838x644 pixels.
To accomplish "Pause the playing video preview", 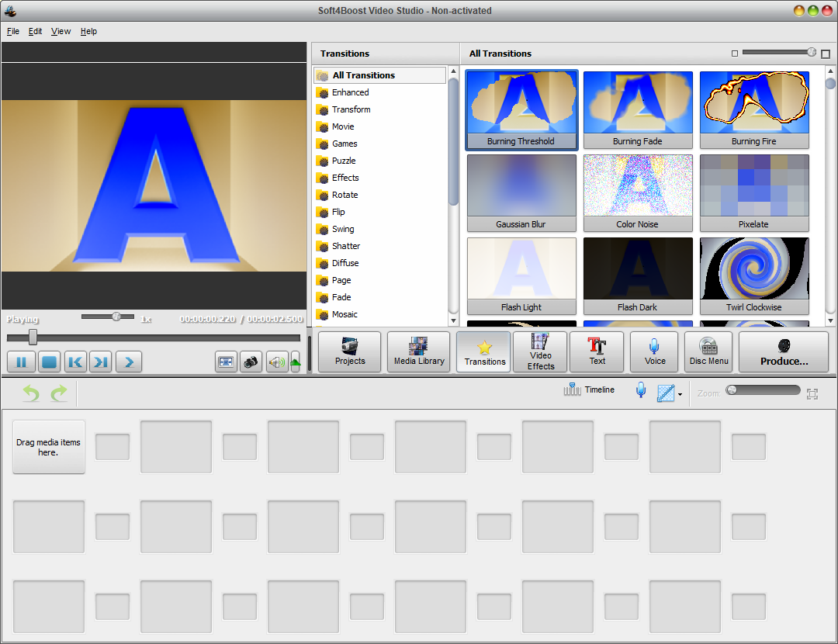I will tap(21, 362).
